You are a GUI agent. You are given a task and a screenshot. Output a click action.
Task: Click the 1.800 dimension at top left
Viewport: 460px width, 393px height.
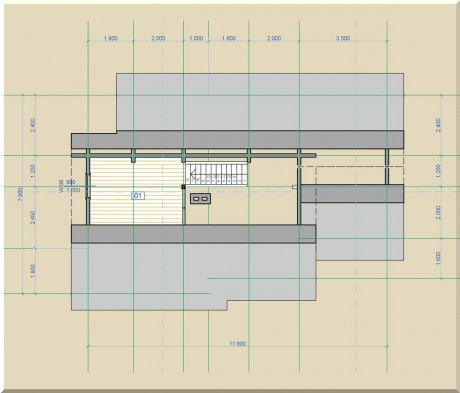[x=111, y=38]
